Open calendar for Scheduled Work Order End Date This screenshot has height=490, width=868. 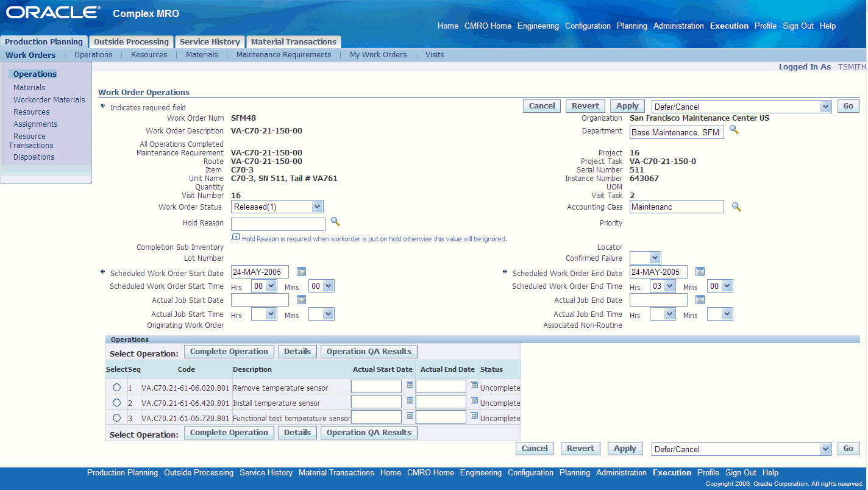click(700, 272)
